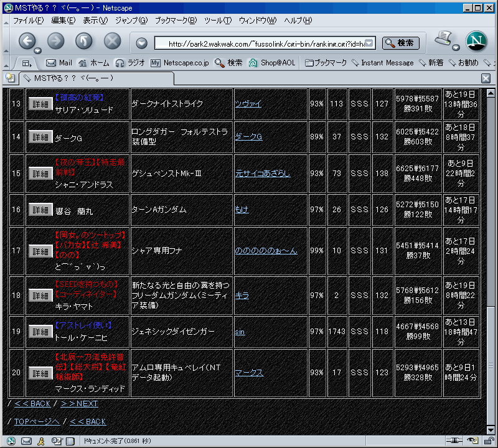498x448 pixels.
Task: Open the 表示(V) menu
Action: click(x=95, y=21)
